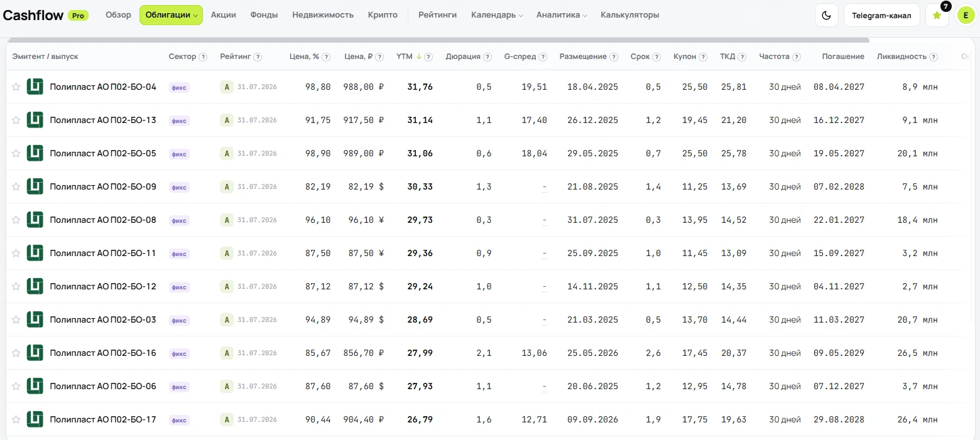Star Полипласт АО П02-БО-08 as favorite
Screen dimensions: 980x440
[x=16, y=220]
